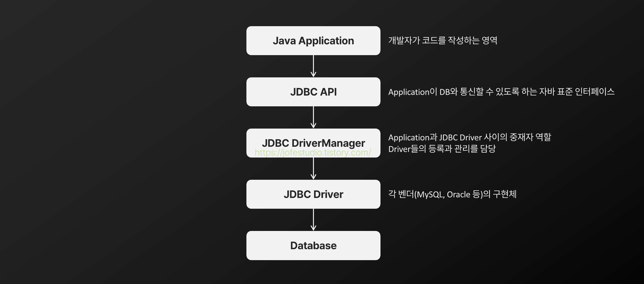Screen dimensions: 644x284
Task: Click the word 표준 in JDBC API description
Action: [565, 92]
